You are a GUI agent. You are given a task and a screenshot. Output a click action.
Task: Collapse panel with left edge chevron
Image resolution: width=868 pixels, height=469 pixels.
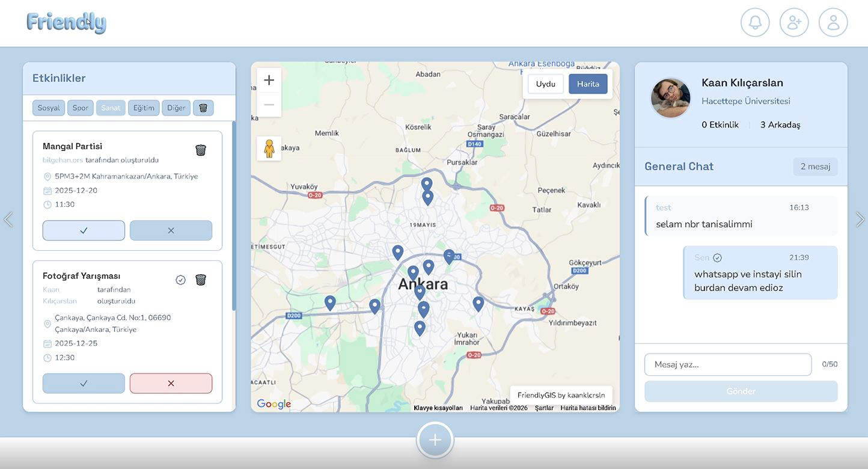8,219
